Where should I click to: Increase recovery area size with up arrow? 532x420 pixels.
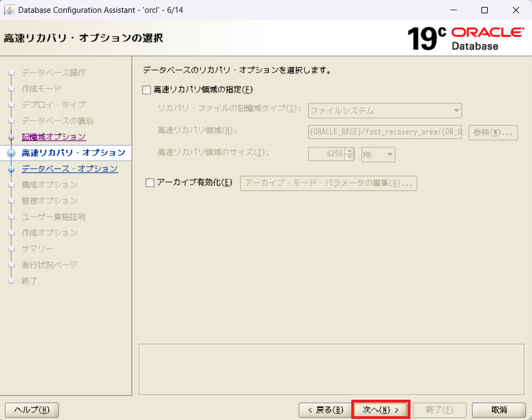tap(350, 152)
